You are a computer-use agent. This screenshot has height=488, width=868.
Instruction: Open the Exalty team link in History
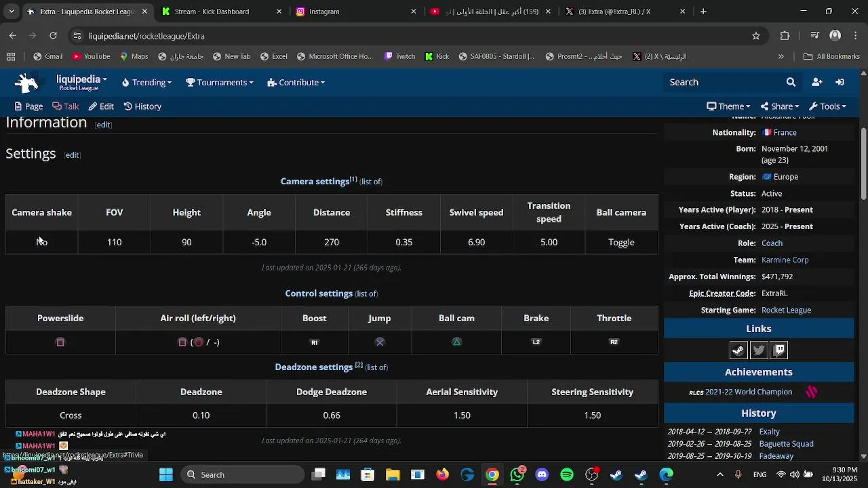[769, 432]
